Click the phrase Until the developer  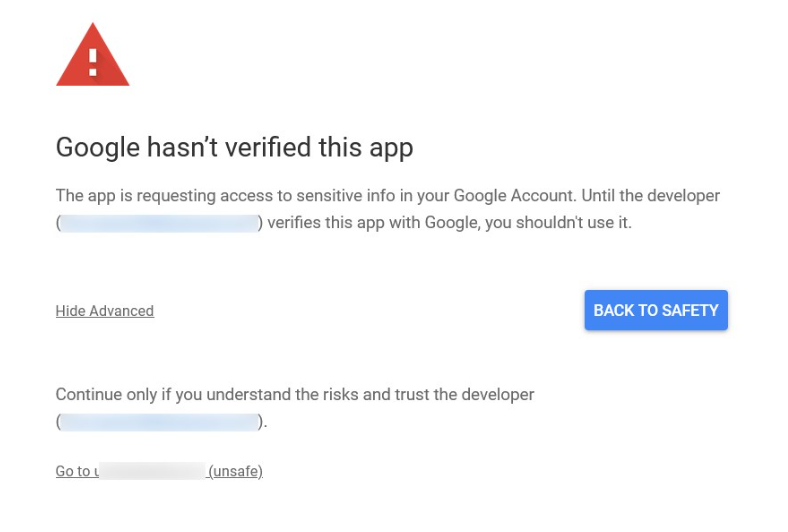651,195
